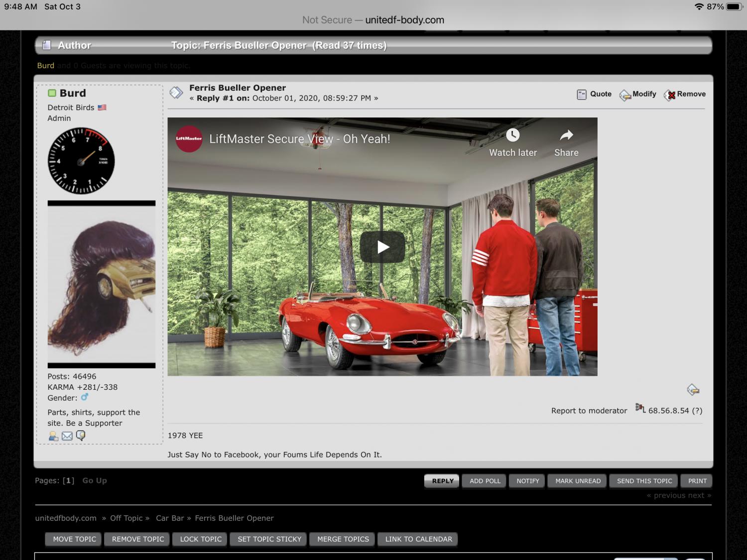Click the LOCK TOPIC button
The height and width of the screenshot is (560, 747).
click(201, 539)
